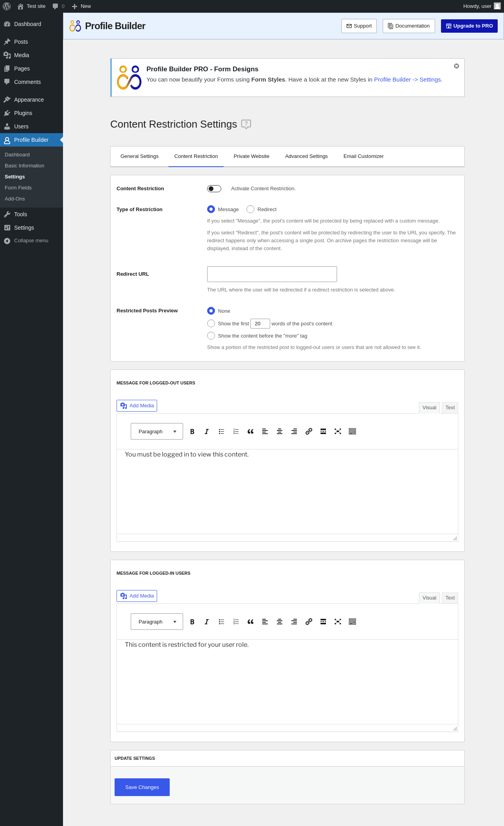504x826 pixels.
Task: Switch to Private Website tab
Action: [x=251, y=156]
